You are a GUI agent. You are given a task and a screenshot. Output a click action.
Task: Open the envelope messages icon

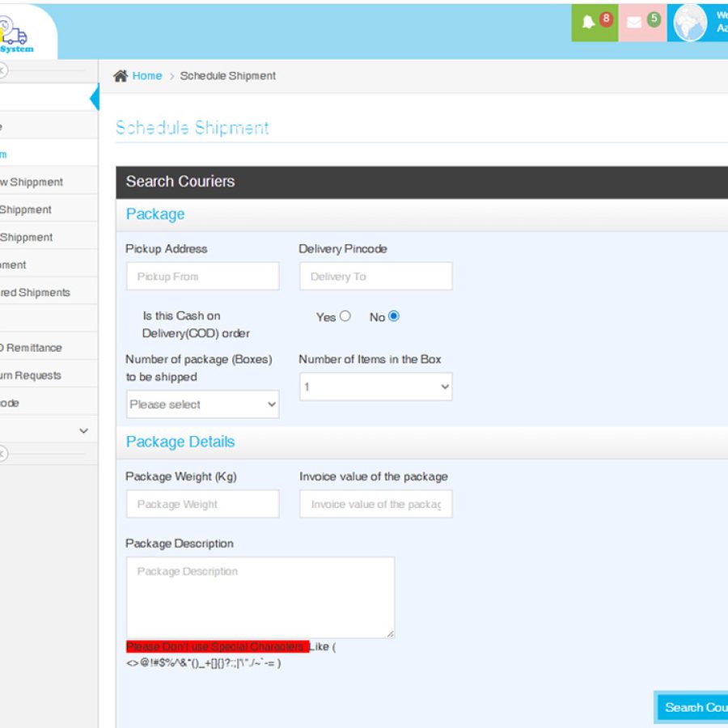tap(634, 23)
